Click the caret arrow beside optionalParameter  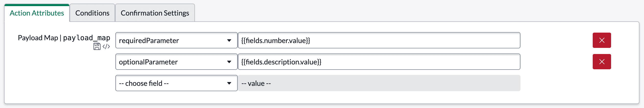coord(229,62)
